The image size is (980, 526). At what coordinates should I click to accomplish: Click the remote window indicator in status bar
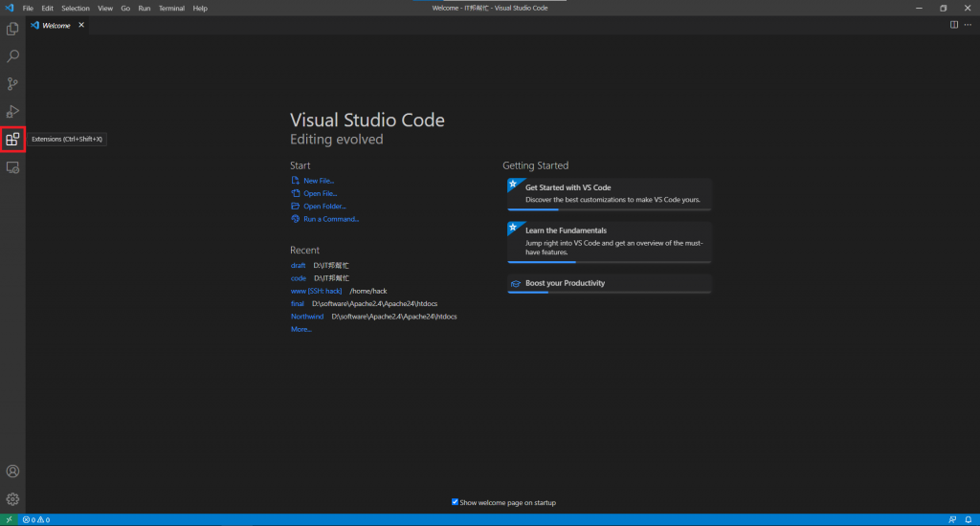pyautogui.click(x=9, y=519)
